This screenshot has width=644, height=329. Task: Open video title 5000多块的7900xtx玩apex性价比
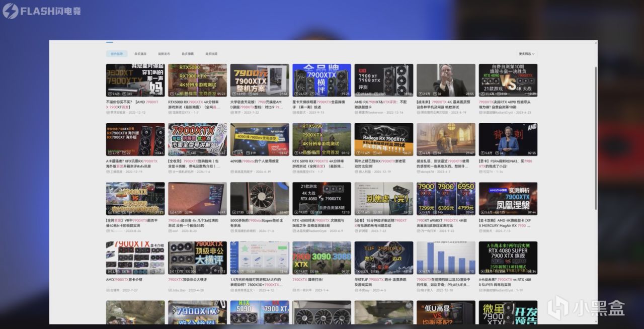coord(257,222)
